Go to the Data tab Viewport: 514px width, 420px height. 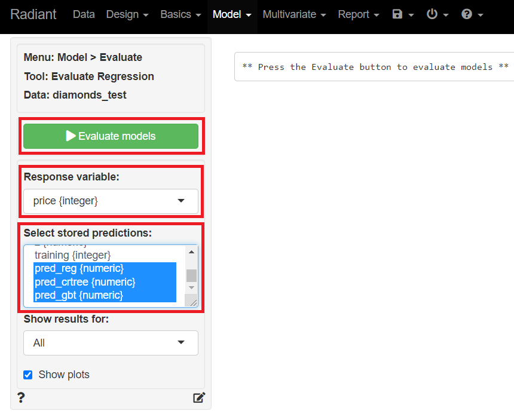(x=84, y=14)
